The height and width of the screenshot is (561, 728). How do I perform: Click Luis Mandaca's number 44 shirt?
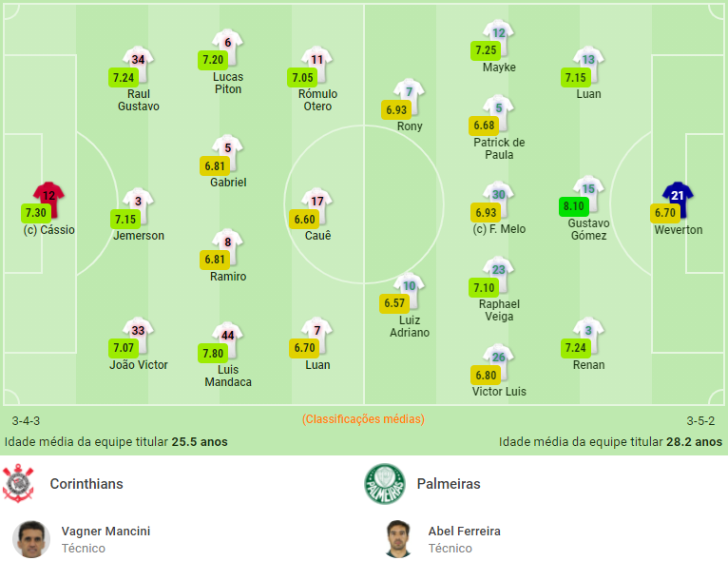[228, 336]
